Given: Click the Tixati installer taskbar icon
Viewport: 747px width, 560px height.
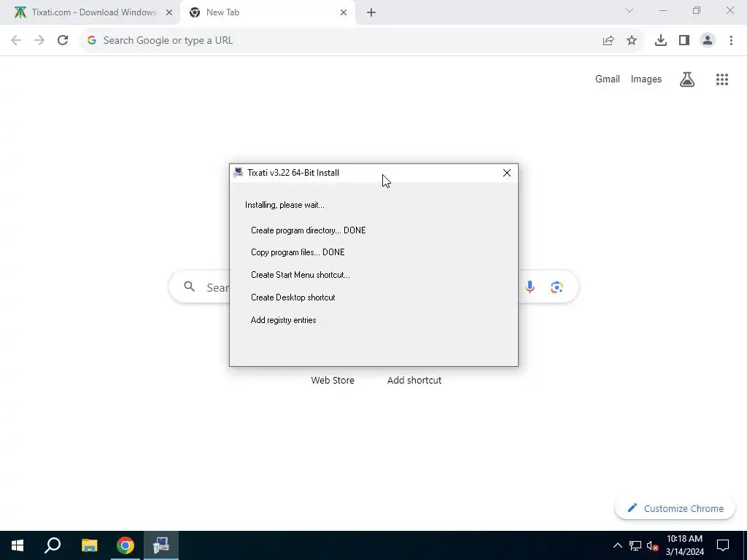Looking at the screenshot, I should click(161, 545).
